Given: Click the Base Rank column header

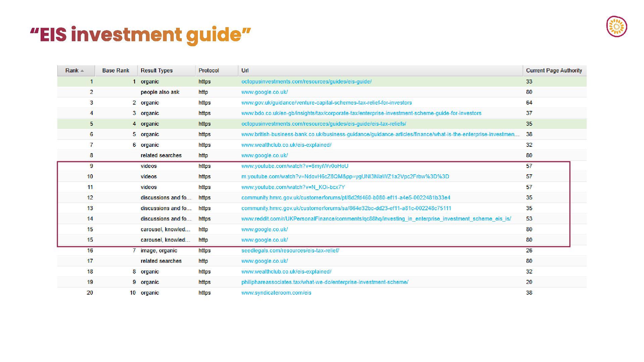Looking at the screenshot, I should click(116, 70).
